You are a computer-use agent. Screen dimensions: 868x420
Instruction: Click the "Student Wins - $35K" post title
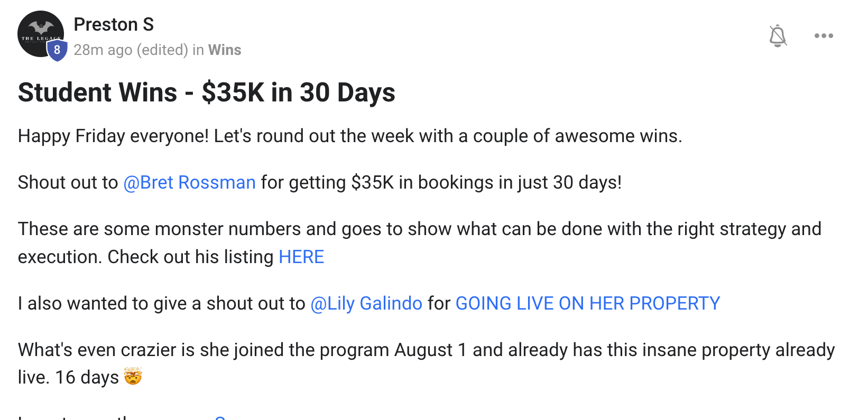click(x=206, y=92)
